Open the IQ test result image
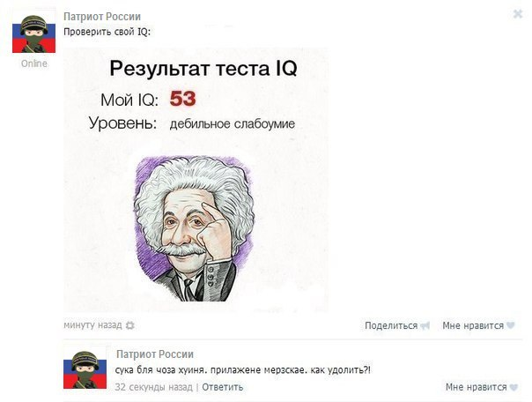532x402 pixels. click(196, 180)
